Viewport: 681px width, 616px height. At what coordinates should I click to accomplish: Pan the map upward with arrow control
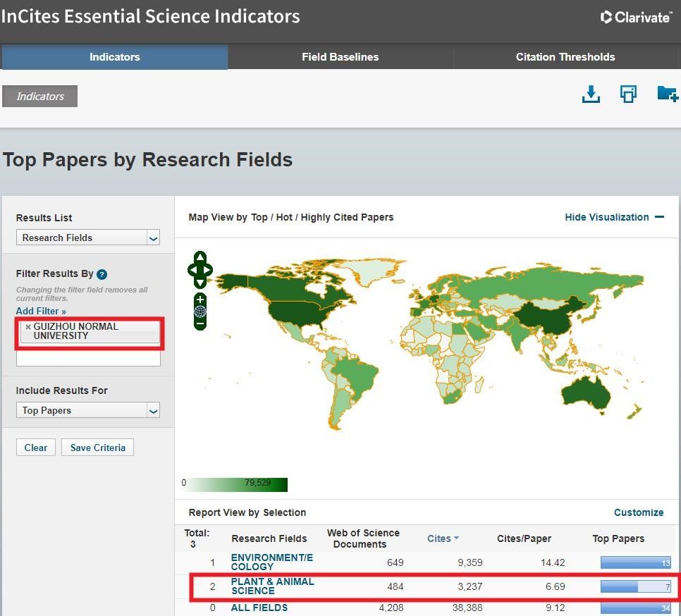(x=200, y=257)
